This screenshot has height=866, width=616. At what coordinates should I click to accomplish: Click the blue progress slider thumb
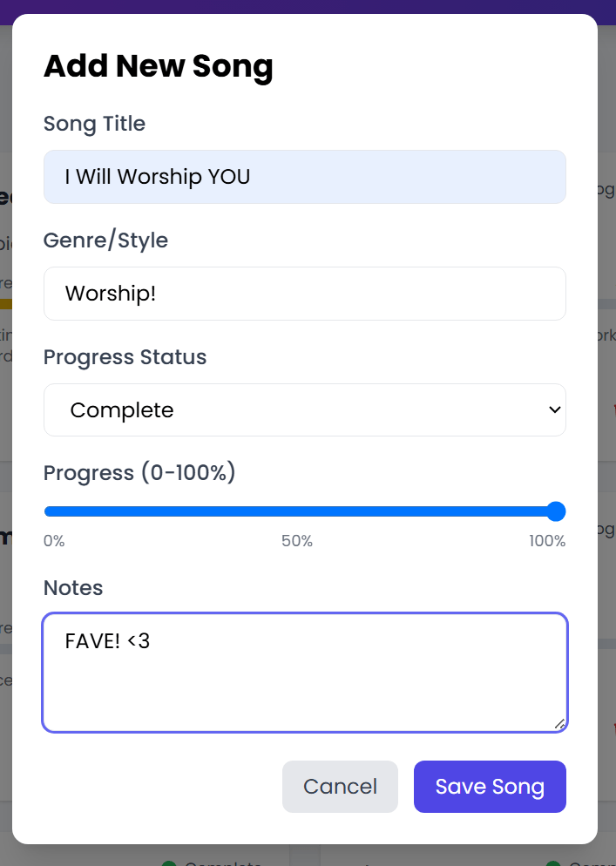click(555, 511)
